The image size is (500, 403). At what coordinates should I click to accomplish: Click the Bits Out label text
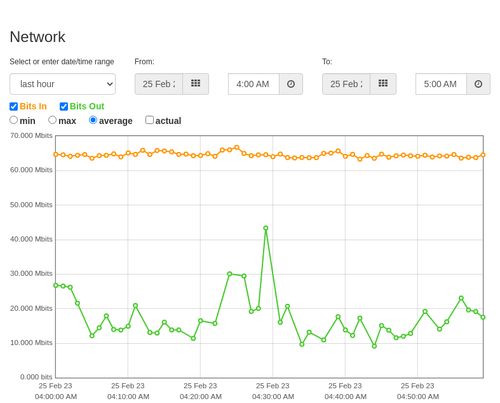click(87, 106)
